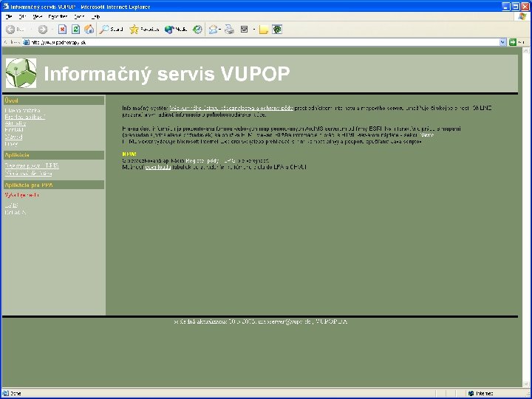Open the File menu
532x399 pixels.
click(9, 16)
